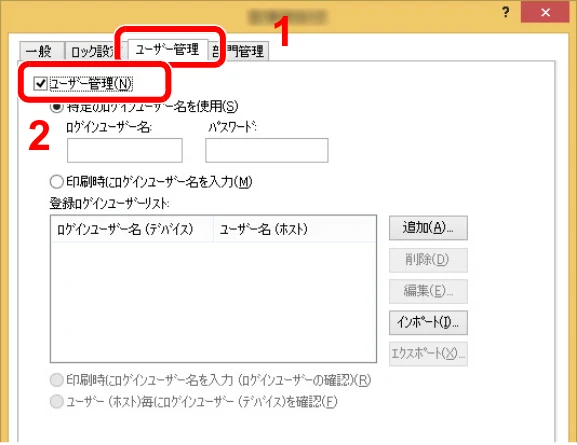This screenshot has width=577, height=445.
Task: Click the インポート(I) button
Action: pyautogui.click(x=428, y=323)
